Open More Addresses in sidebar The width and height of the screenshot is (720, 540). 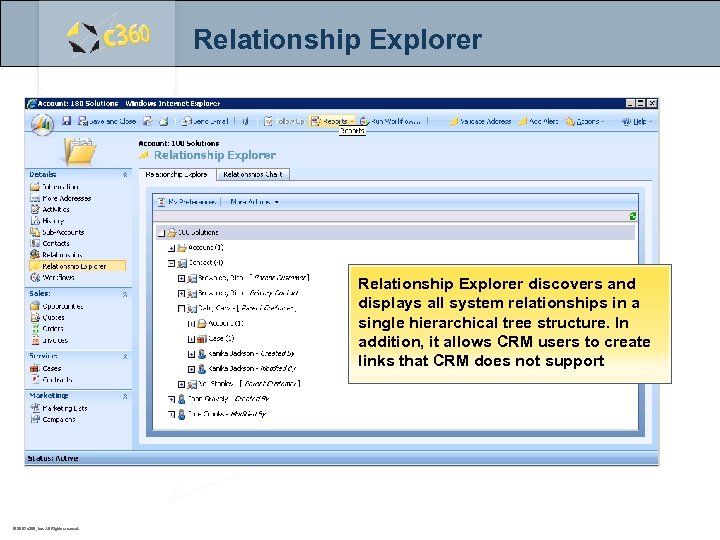(61, 198)
